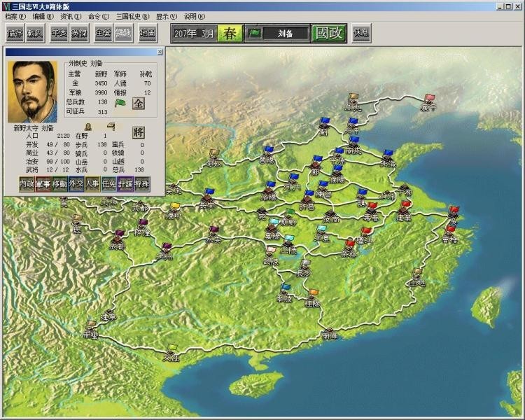Select the 任免 appointment command
This screenshot has height=420, width=525.
pyautogui.click(x=108, y=184)
